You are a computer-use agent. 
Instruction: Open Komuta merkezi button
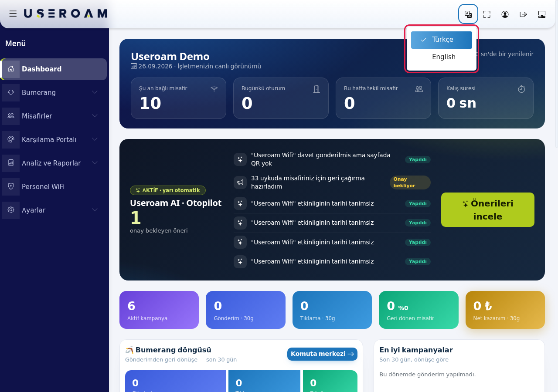pos(322,354)
